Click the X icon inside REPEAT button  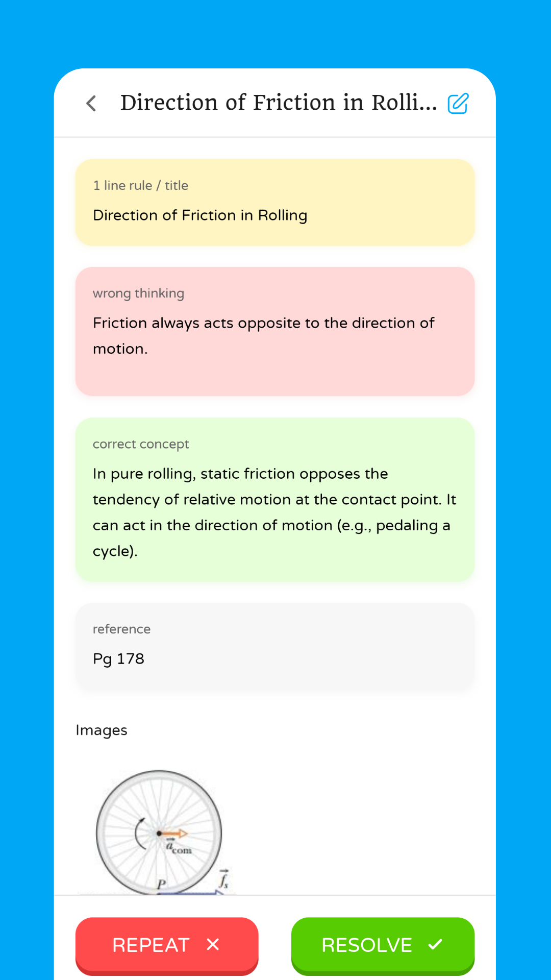(213, 945)
